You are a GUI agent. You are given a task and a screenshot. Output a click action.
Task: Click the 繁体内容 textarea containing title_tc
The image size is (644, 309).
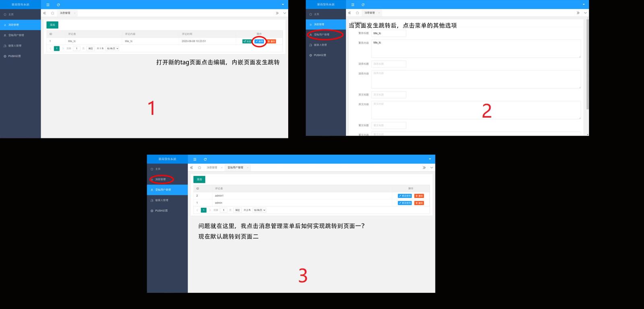click(476, 48)
